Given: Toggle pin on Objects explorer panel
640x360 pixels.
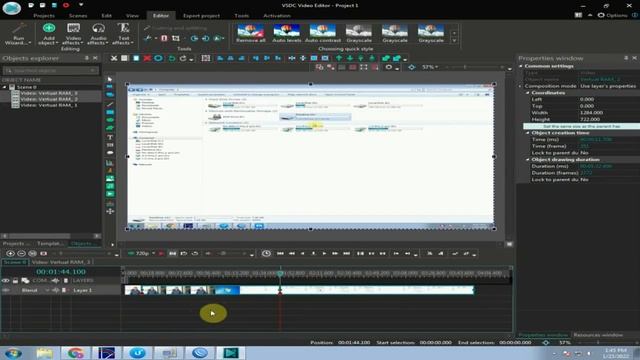Looking at the screenshot, I should 87,58.
